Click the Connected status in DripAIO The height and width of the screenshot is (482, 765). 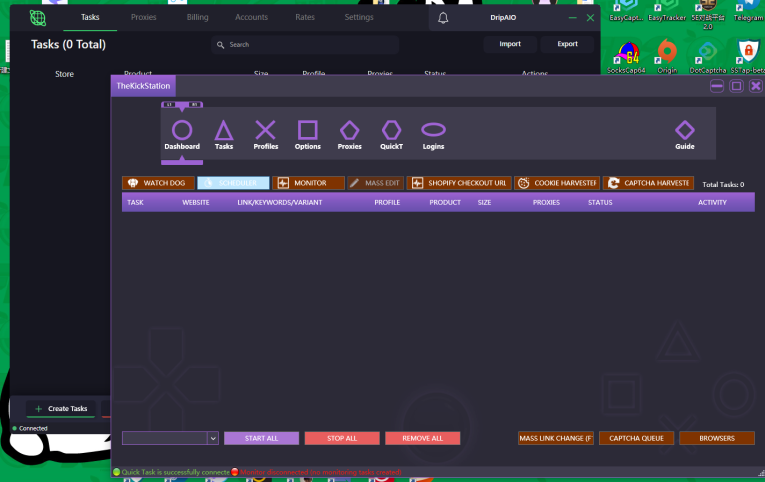[x=30, y=428]
